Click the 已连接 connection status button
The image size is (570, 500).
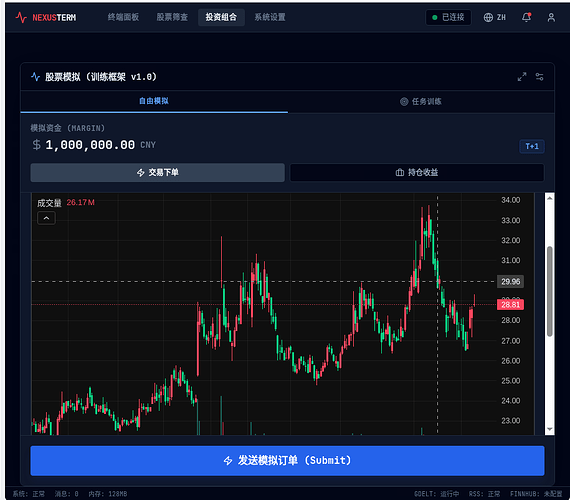[x=448, y=17]
